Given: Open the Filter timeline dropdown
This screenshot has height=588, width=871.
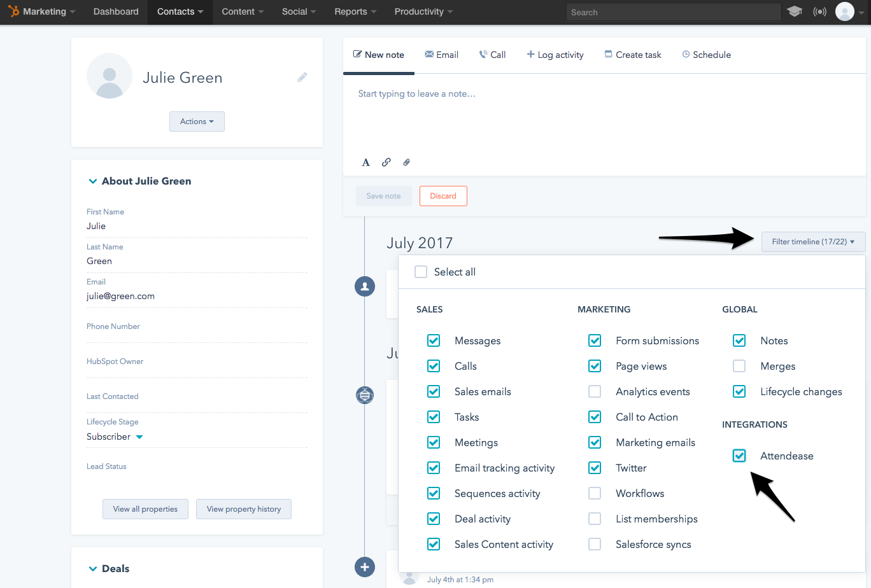Looking at the screenshot, I should coord(812,242).
